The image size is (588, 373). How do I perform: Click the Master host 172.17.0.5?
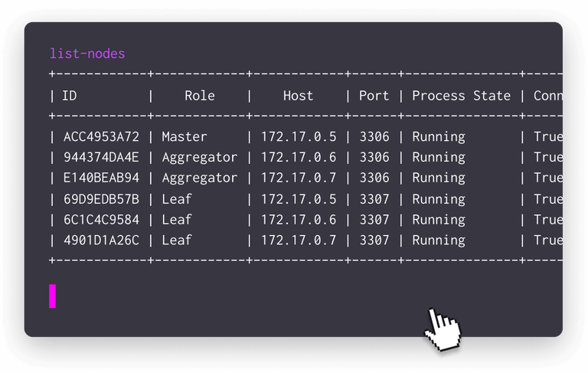pyautogui.click(x=298, y=137)
